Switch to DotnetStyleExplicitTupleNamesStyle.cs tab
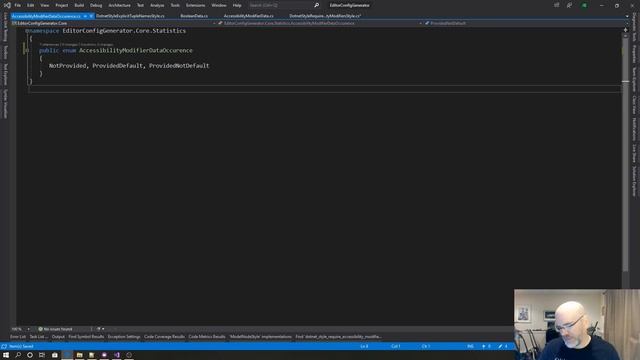Image resolution: width=640 pixels, height=360 pixels. pyautogui.click(x=130, y=16)
